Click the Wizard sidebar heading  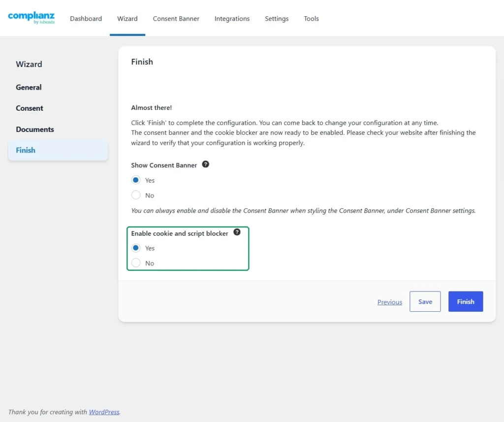tap(29, 64)
